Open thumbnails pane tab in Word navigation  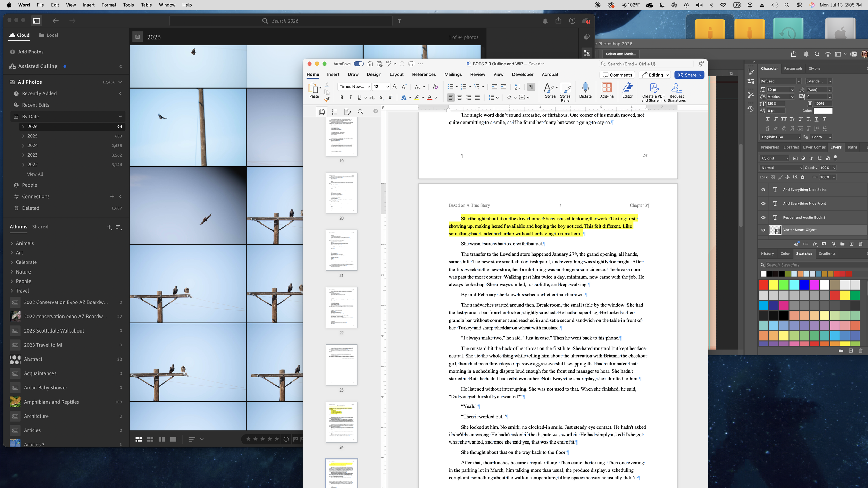(322, 112)
